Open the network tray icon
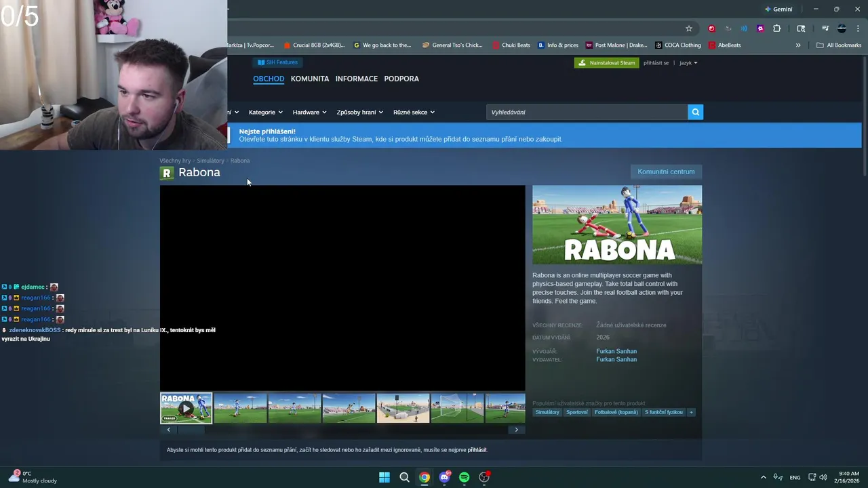Screen dimensions: 868x488 point(812,477)
